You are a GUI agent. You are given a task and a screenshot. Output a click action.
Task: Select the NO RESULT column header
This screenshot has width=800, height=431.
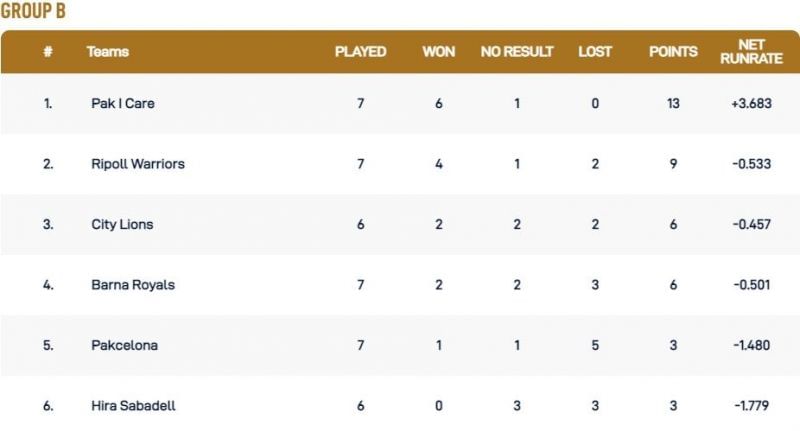coord(517,52)
